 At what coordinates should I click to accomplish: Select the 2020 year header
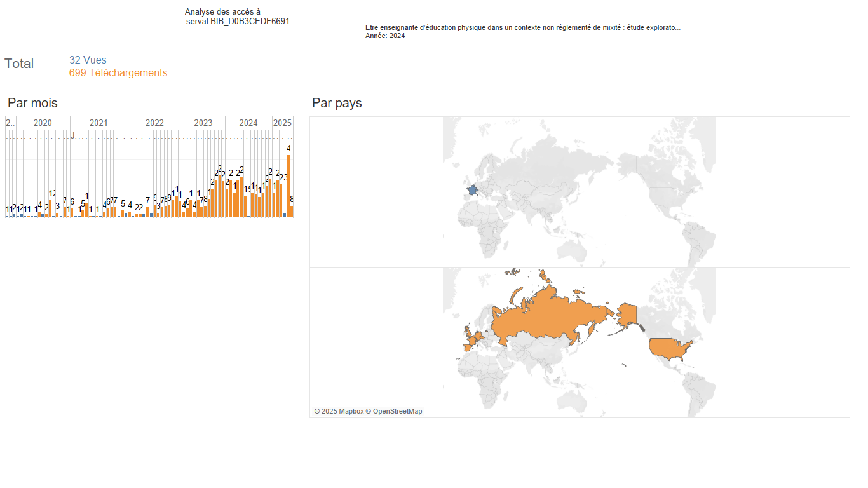pos(43,123)
